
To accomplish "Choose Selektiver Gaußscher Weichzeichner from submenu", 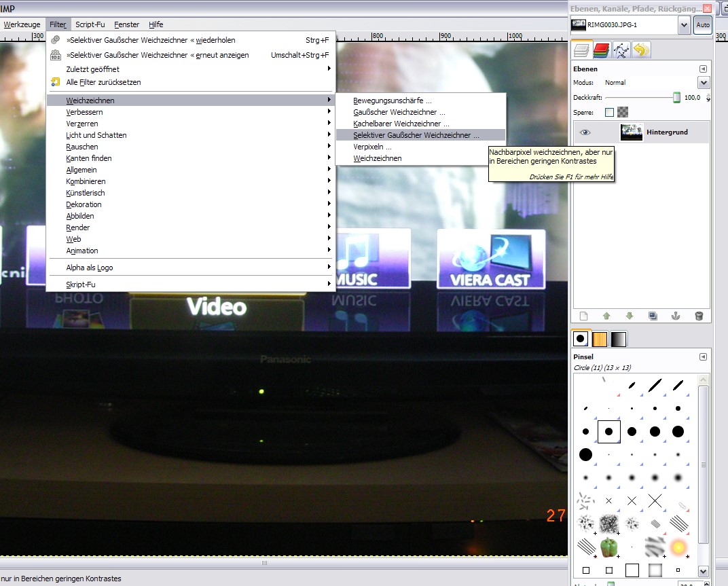I will tap(416, 135).
